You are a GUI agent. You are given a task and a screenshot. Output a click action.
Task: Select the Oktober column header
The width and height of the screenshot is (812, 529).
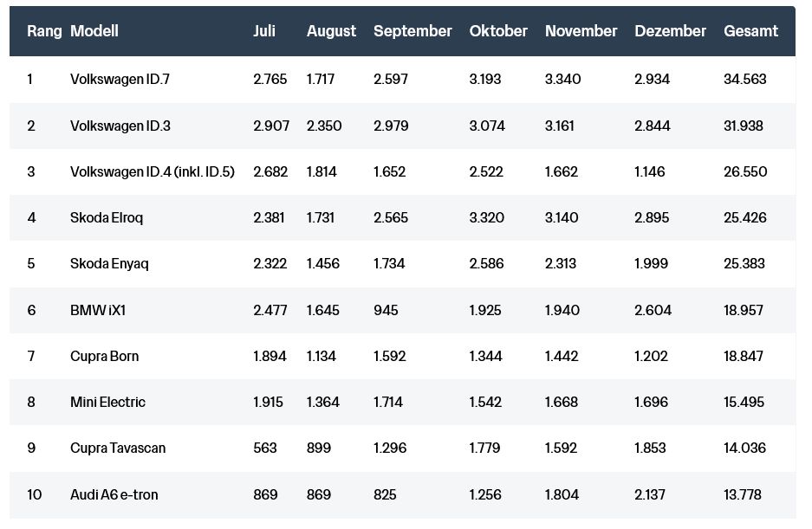(x=498, y=31)
